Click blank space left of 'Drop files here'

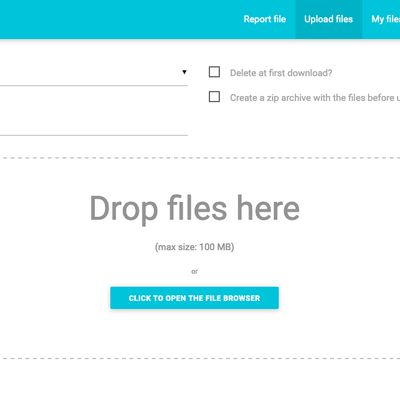pos(43,208)
